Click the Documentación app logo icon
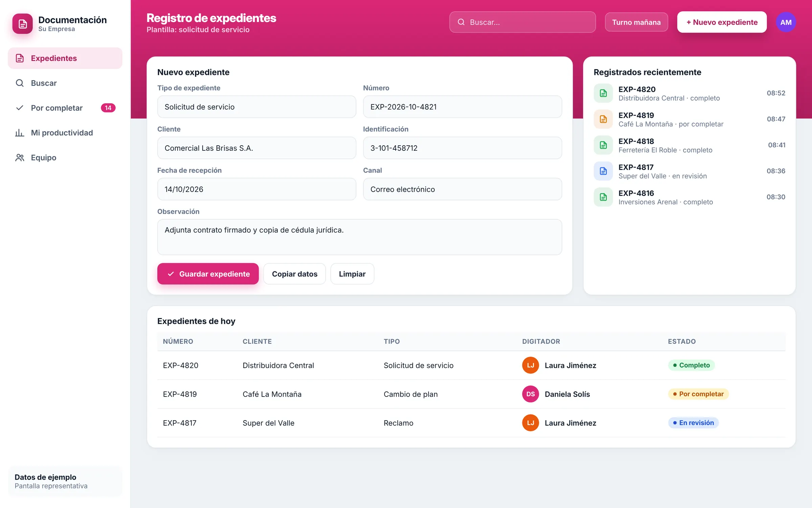This screenshot has width=812, height=508. point(22,24)
